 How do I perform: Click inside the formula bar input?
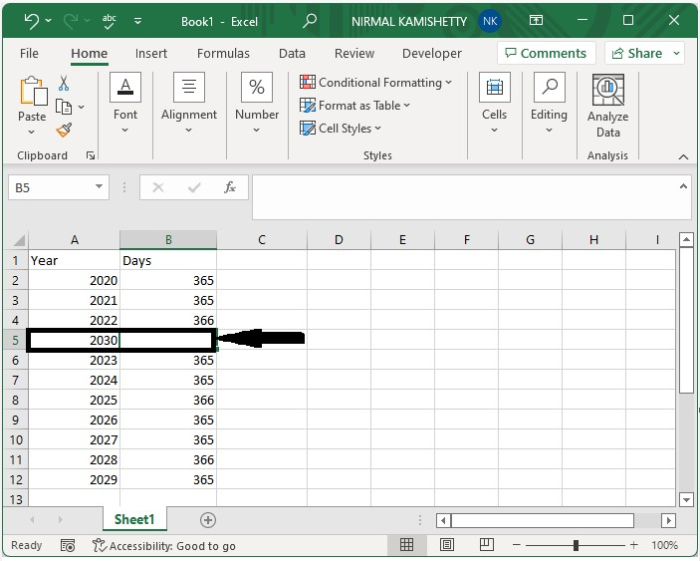tap(464, 197)
